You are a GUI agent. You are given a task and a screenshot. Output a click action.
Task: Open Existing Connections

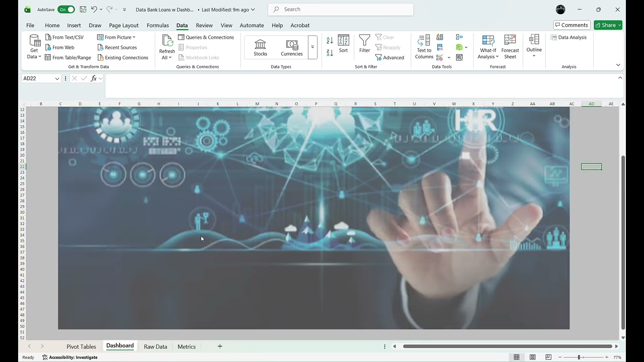click(x=123, y=57)
